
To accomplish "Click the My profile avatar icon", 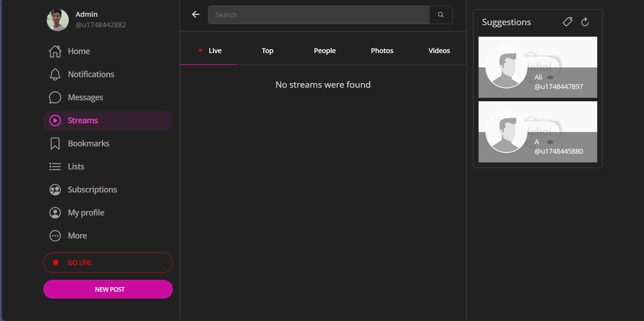I will click(55, 213).
